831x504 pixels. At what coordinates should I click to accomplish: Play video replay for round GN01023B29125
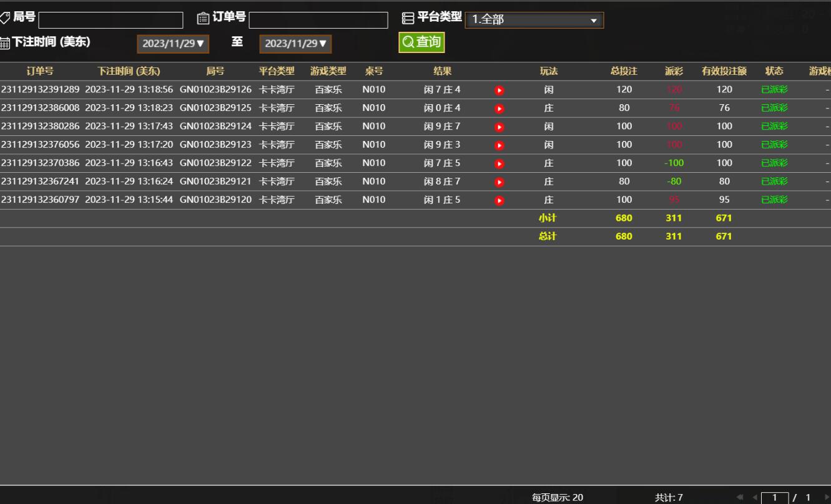pyautogui.click(x=499, y=109)
